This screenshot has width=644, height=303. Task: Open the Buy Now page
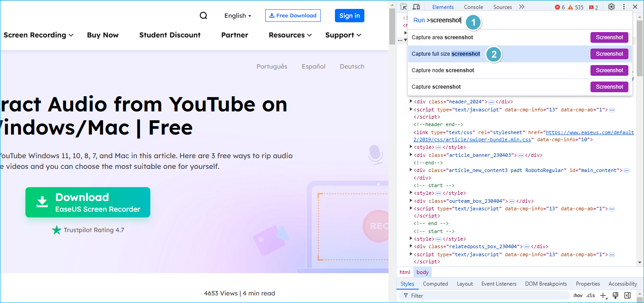(103, 35)
